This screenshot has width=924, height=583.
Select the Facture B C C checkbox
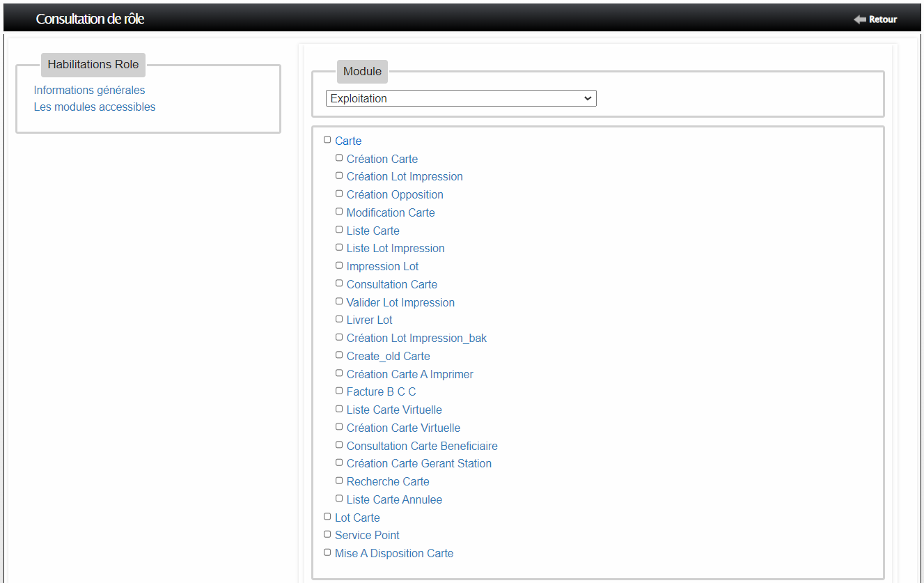339,391
